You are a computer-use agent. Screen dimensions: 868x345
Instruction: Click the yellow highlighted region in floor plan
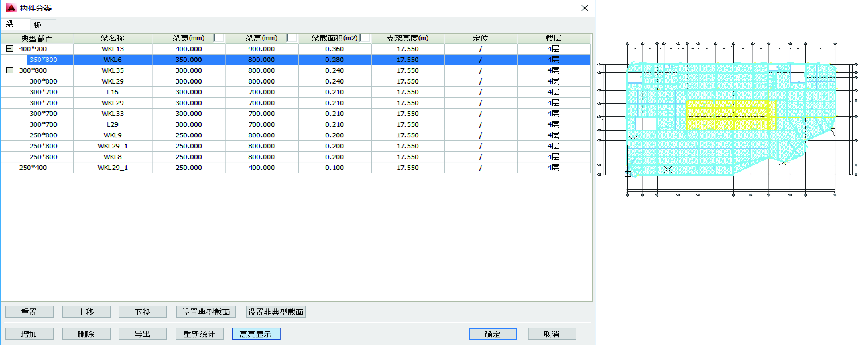(x=731, y=115)
